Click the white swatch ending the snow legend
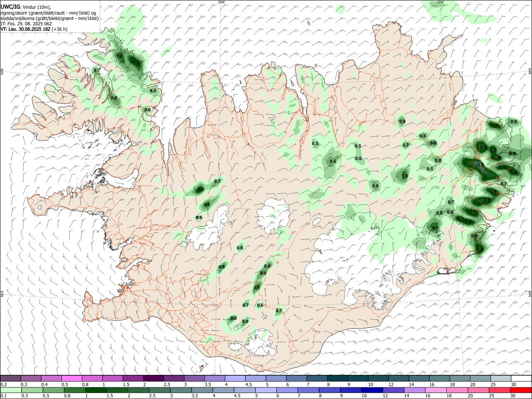The height and width of the screenshot is (399, 532). click(521, 378)
